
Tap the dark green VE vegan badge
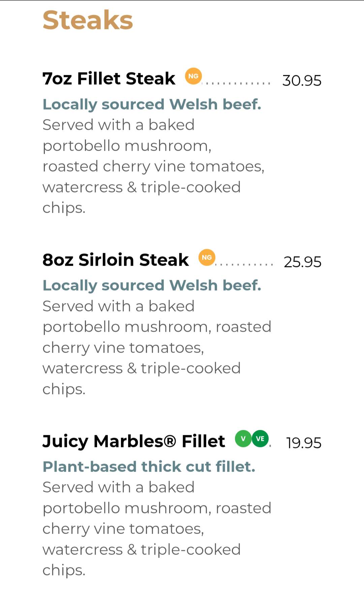[260, 439]
